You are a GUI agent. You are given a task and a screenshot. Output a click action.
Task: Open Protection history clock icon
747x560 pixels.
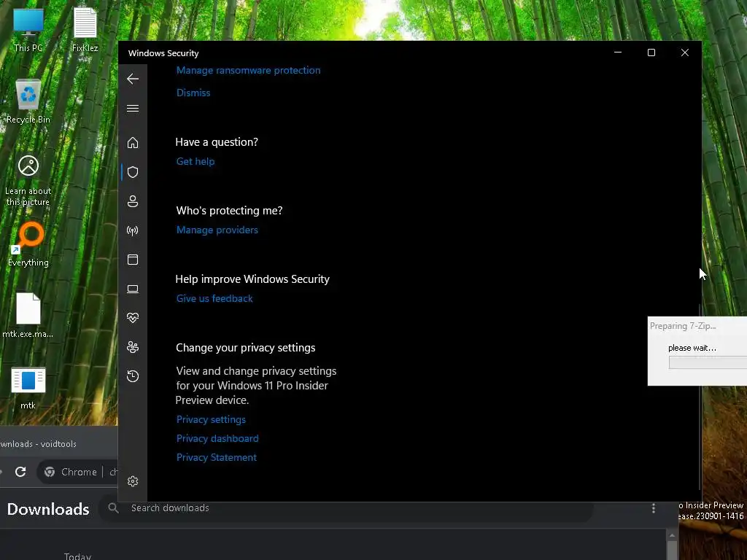[133, 376]
